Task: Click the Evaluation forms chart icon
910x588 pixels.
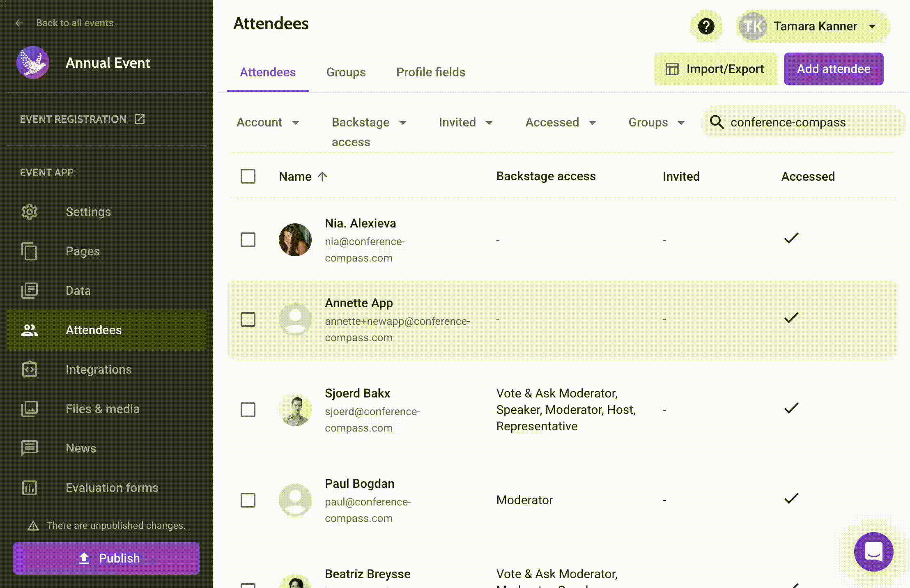Action: point(30,488)
